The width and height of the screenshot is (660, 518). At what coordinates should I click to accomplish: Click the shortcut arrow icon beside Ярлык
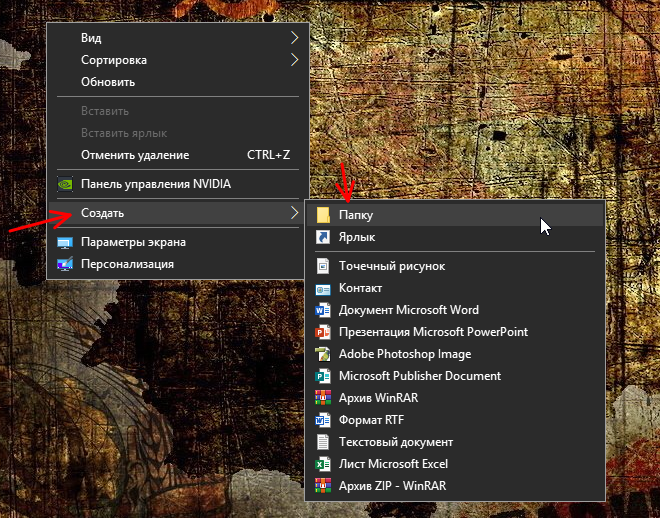pos(323,237)
